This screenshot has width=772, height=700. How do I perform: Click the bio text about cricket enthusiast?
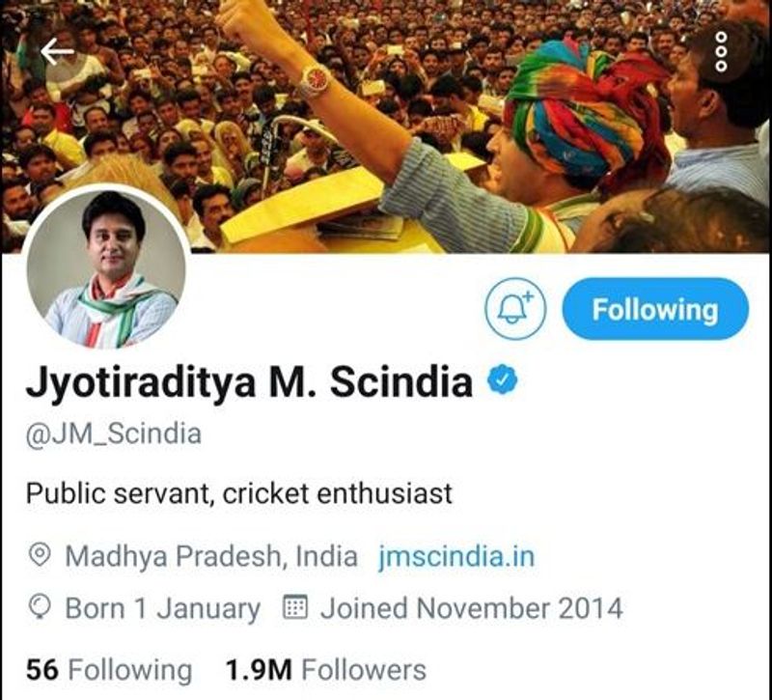point(239,493)
